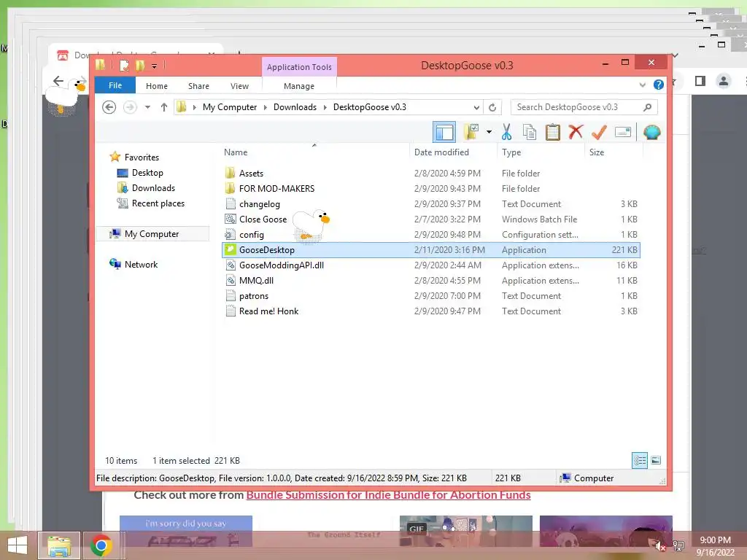747x560 pixels.
Task: Click My Computer in the address breadcrumb
Action: 230,107
